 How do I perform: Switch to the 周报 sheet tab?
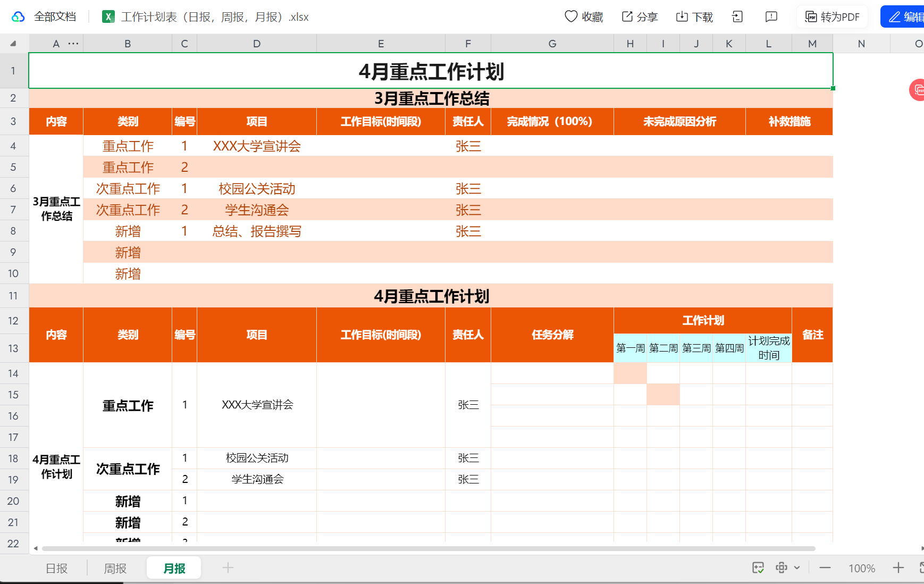click(115, 569)
